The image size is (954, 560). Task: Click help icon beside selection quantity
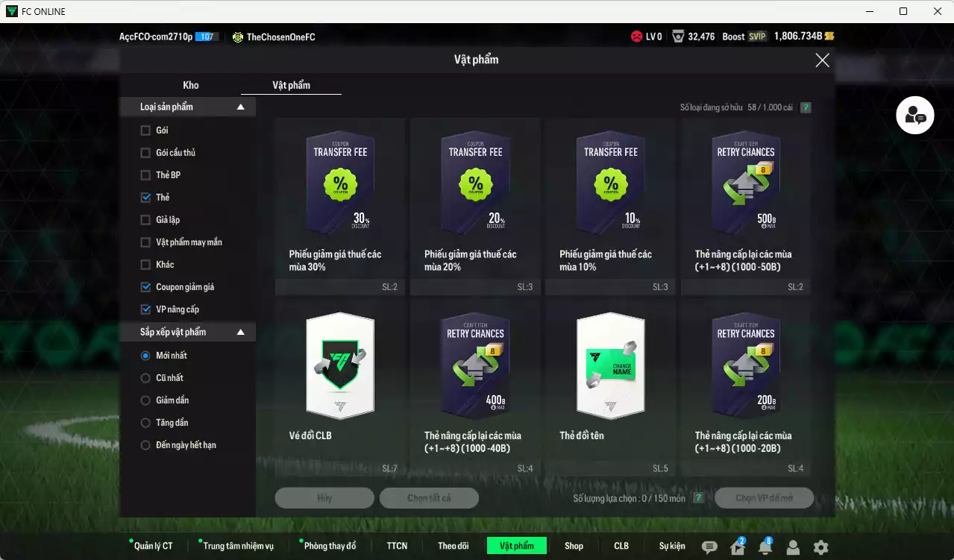pos(698,498)
